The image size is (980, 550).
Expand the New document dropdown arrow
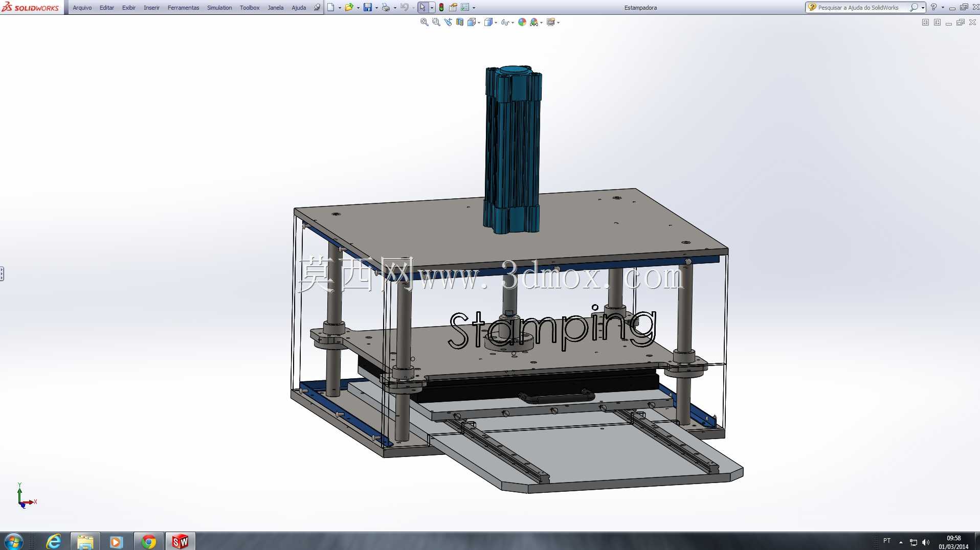tap(340, 8)
